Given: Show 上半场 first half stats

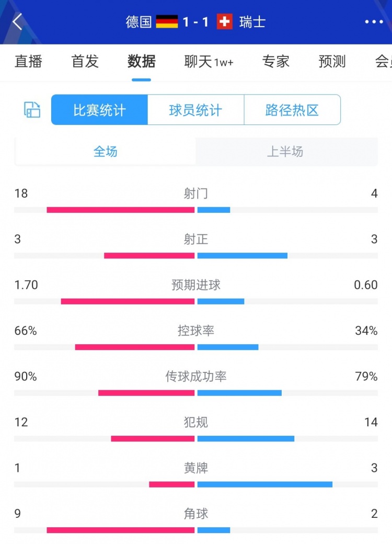Looking at the screenshot, I should (285, 152).
